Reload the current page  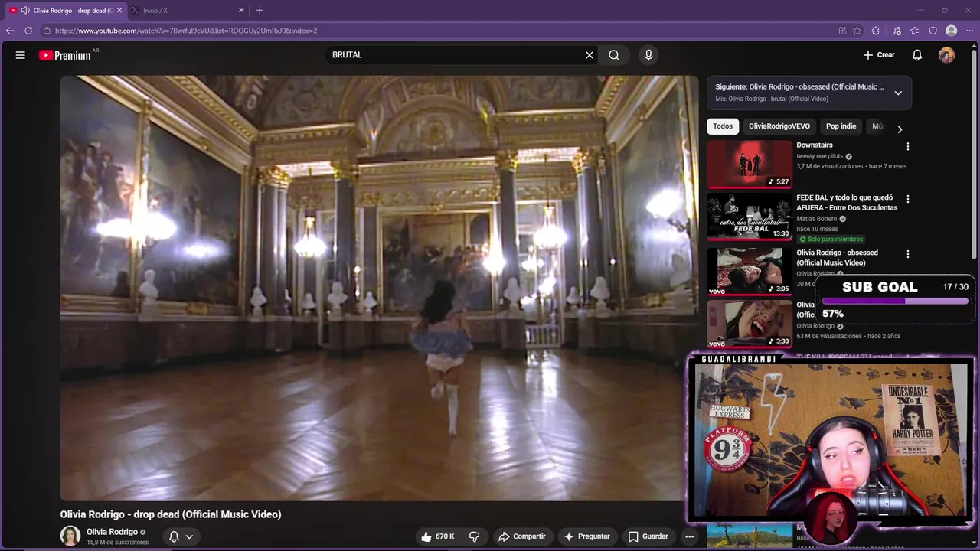[x=28, y=31]
